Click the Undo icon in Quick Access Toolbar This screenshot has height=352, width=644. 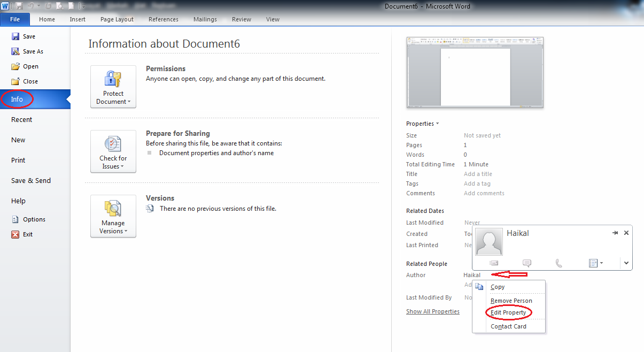31,6
